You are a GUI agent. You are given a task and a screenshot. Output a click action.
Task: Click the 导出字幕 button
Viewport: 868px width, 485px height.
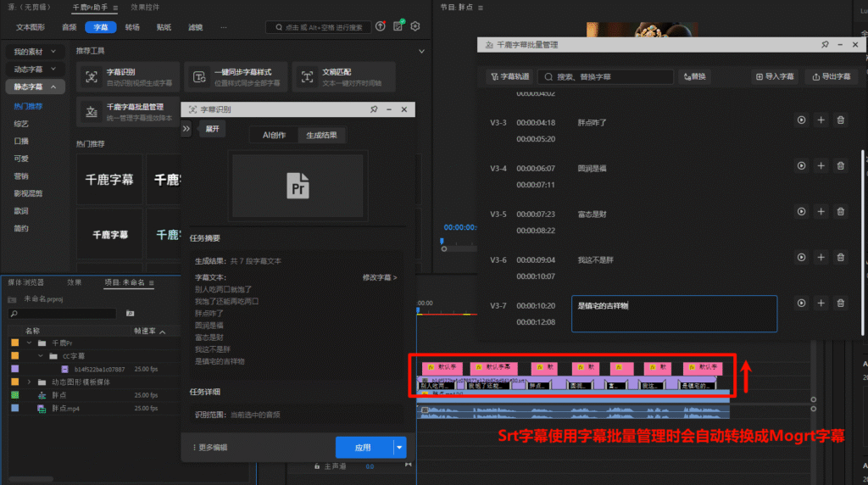[x=832, y=76]
